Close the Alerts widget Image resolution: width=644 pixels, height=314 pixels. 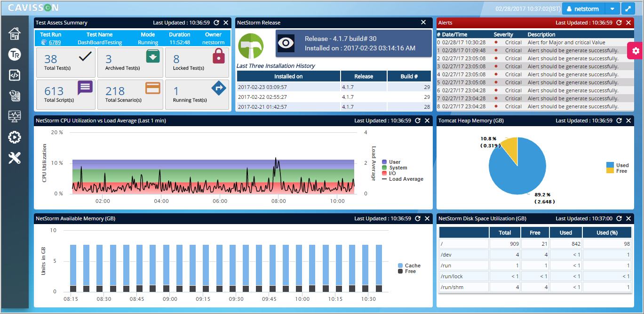click(628, 23)
